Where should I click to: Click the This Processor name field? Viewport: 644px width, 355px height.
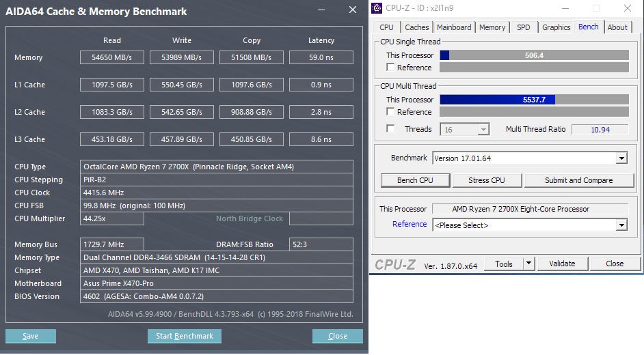click(x=531, y=209)
